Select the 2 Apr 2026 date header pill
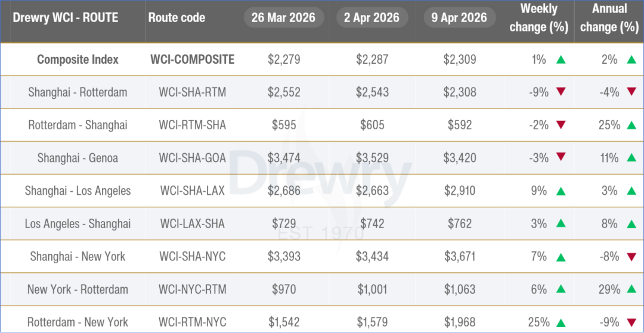The height and width of the screenshot is (333, 644). [372, 17]
